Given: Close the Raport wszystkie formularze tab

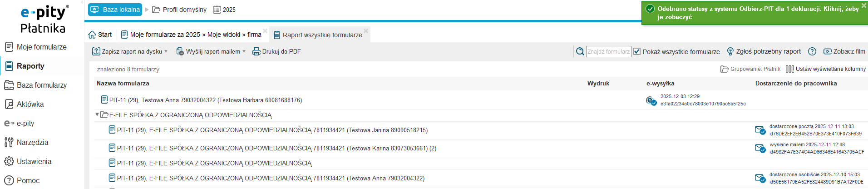Looking at the screenshot, I should (x=366, y=31).
